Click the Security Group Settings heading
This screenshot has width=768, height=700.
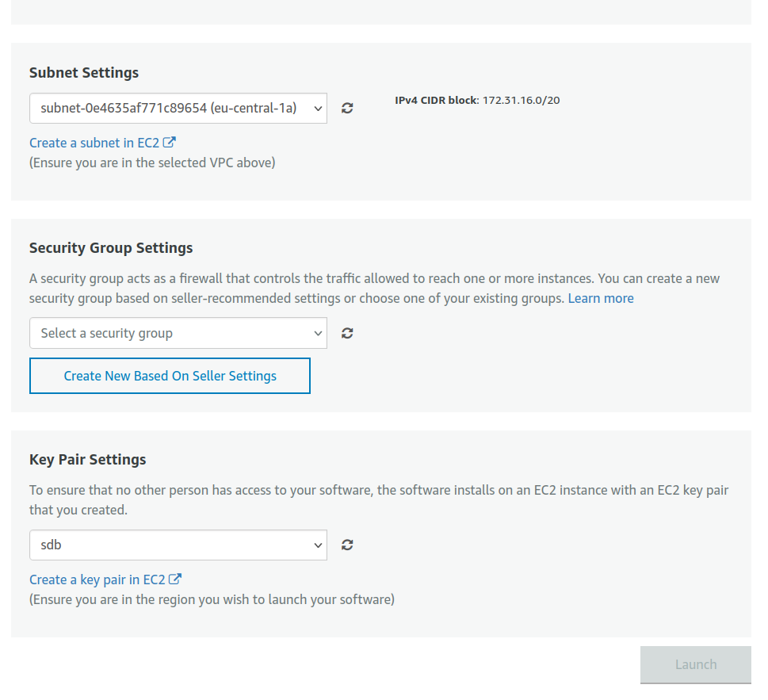click(x=111, y=248)
